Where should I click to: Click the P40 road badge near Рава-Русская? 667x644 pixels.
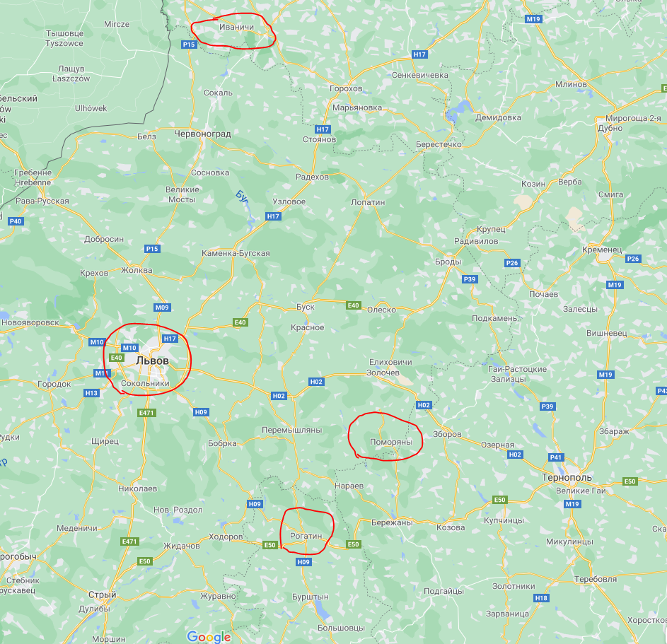click(16, 221)
